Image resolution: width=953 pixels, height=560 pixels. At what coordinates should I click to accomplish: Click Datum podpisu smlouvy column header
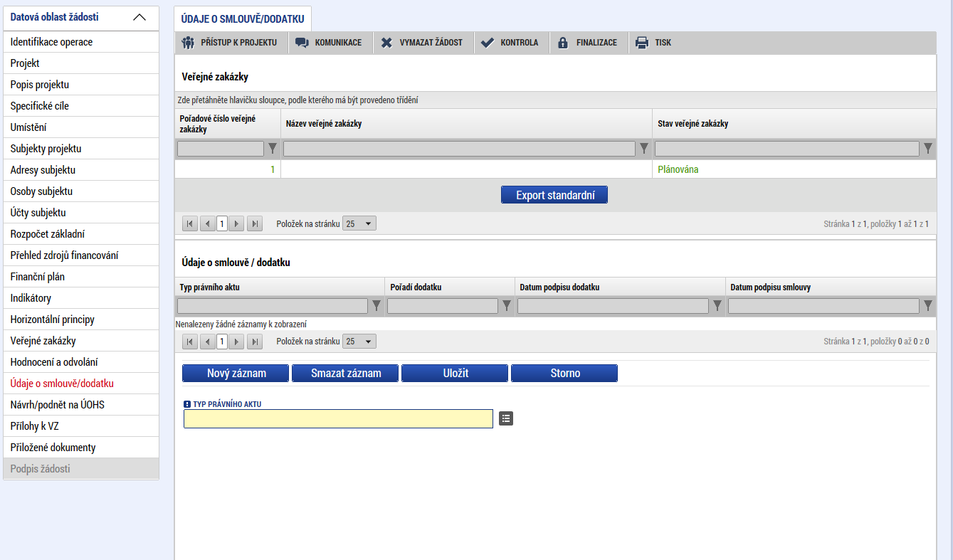(831, 287)
